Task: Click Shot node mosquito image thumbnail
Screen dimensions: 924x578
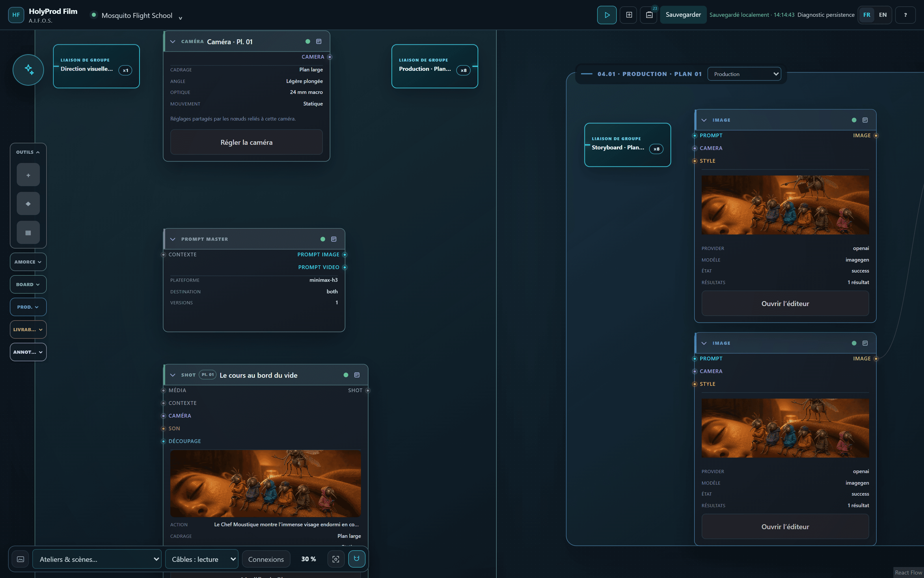Action: click(265, 483)
